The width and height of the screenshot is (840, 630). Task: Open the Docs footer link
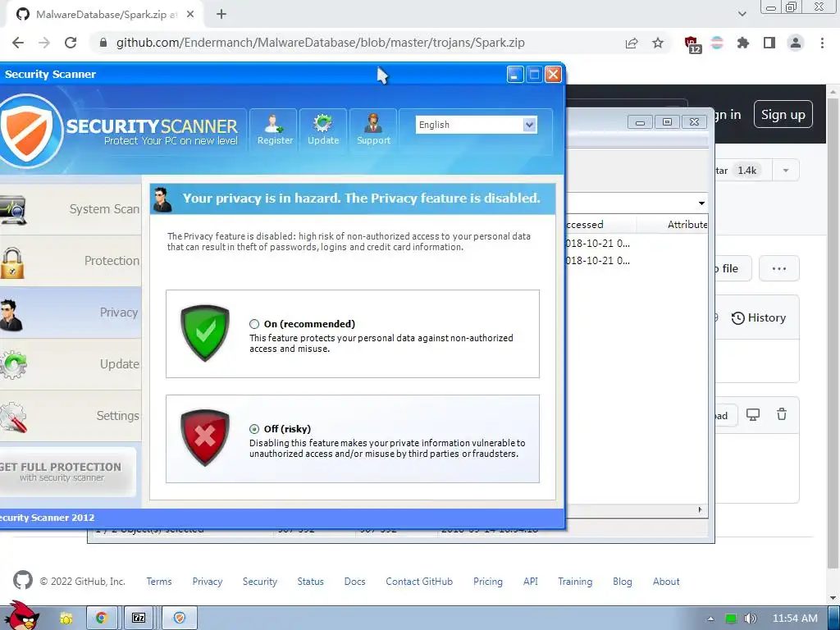click(354, 582)
